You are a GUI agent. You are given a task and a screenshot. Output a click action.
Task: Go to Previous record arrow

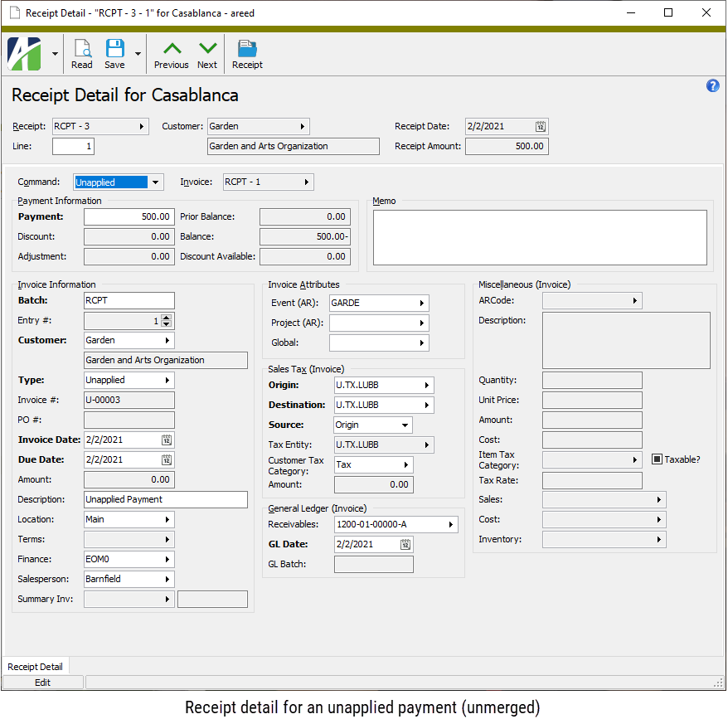coord(171,49)
